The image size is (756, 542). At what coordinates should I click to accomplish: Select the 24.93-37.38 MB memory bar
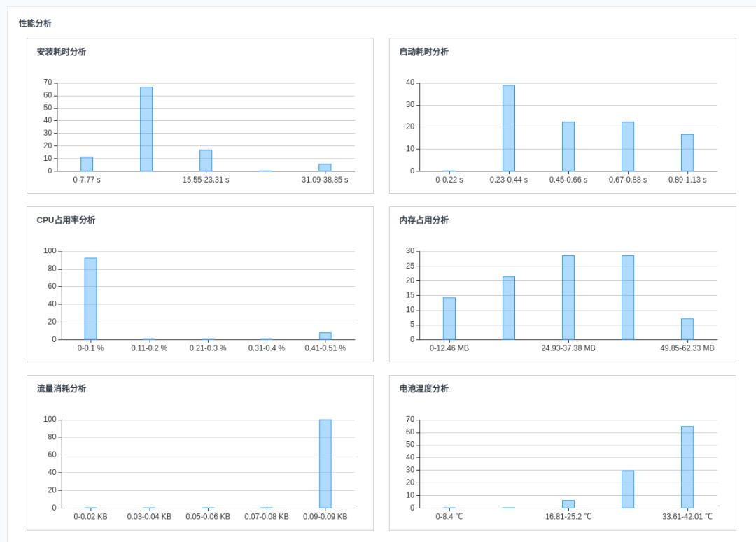568,297
